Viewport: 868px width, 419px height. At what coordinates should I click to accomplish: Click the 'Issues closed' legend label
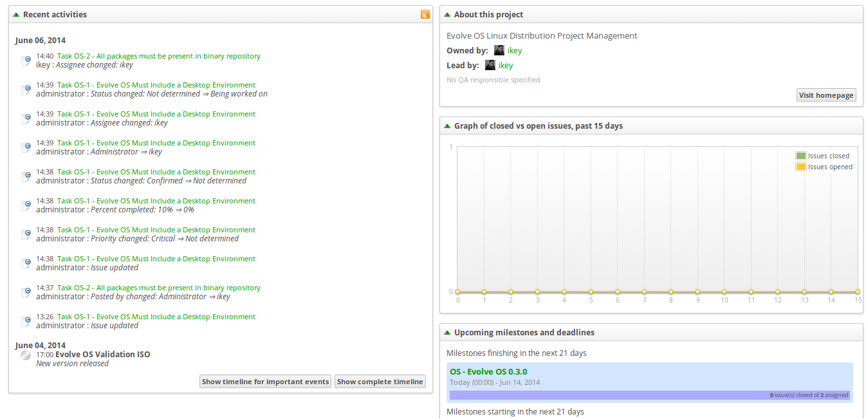click(x=829, y=156)
